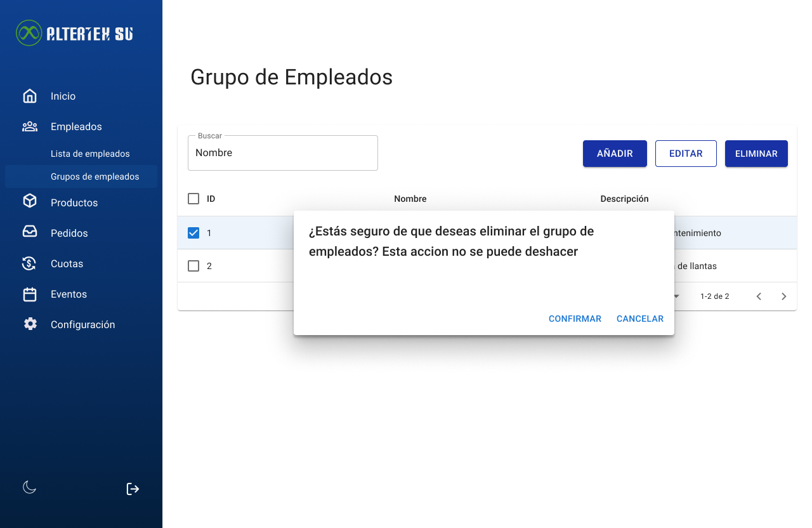Click the ID column header
812x528 pixels.
pos(211,199)
